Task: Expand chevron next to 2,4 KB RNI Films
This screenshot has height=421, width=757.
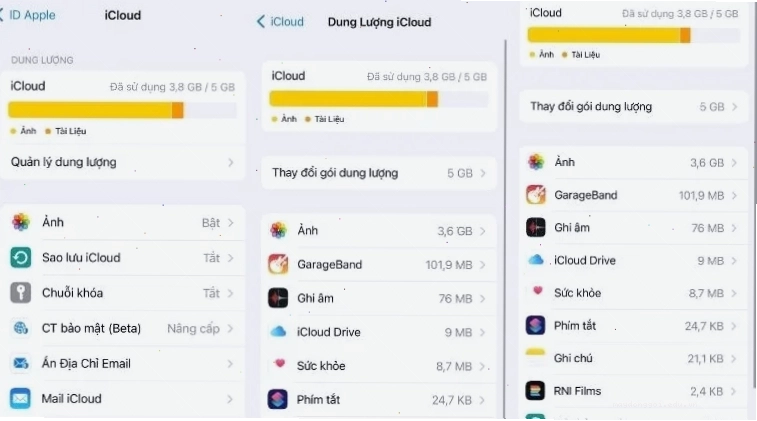Action: click(734, 391)
